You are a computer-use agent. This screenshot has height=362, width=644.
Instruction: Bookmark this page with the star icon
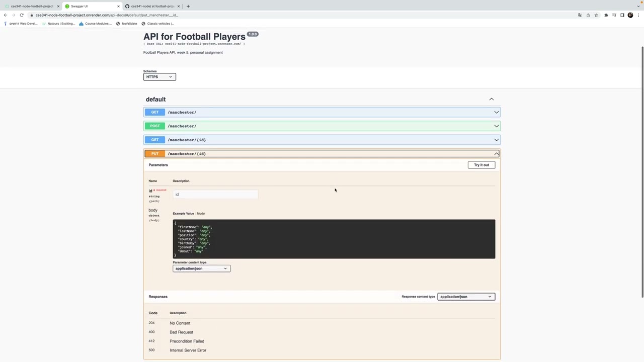pyautogui.click(x=596, y=15)
